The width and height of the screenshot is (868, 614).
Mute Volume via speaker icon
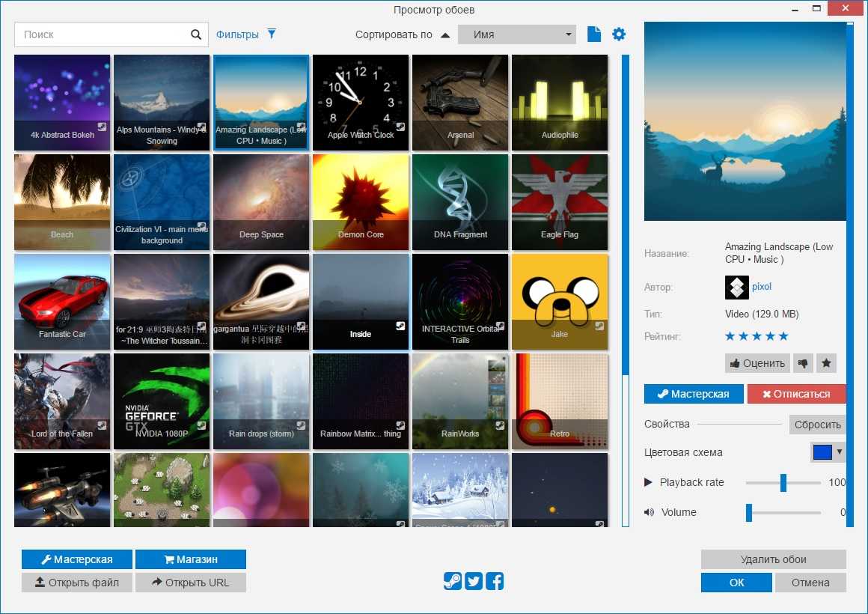coord(649,512)
